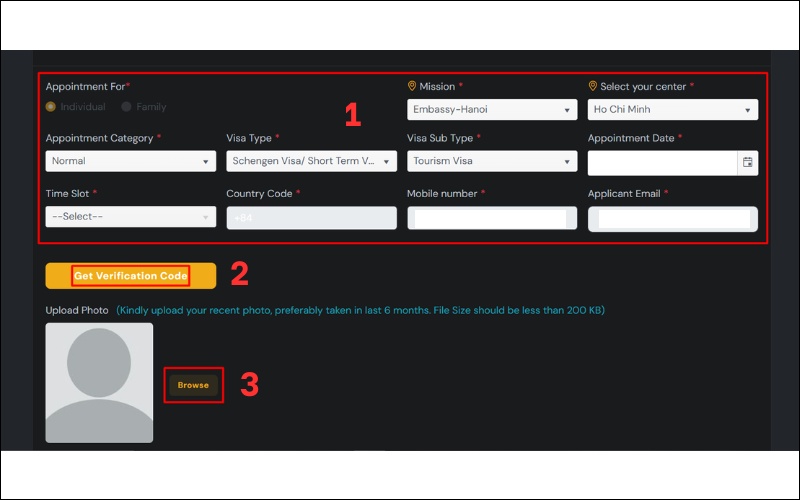
Task: Expand the Time Slot --Select-- dropdown
Action: click(130, 217)
